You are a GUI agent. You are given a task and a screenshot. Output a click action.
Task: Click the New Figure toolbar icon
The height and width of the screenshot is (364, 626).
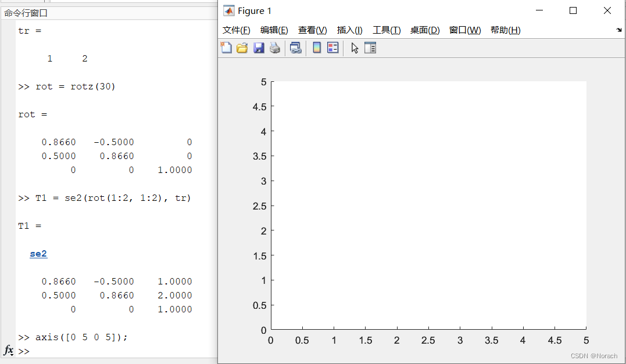226,48
